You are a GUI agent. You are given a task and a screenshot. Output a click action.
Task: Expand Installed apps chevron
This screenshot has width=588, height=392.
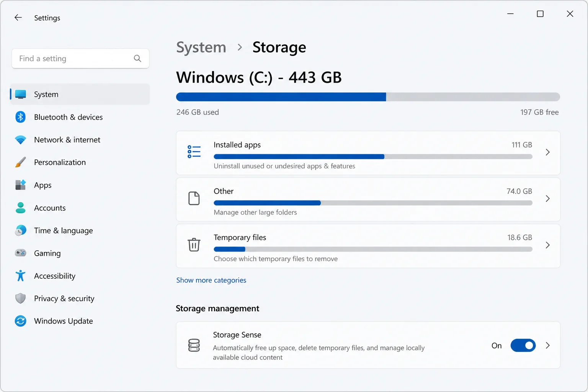click(548, 152)
